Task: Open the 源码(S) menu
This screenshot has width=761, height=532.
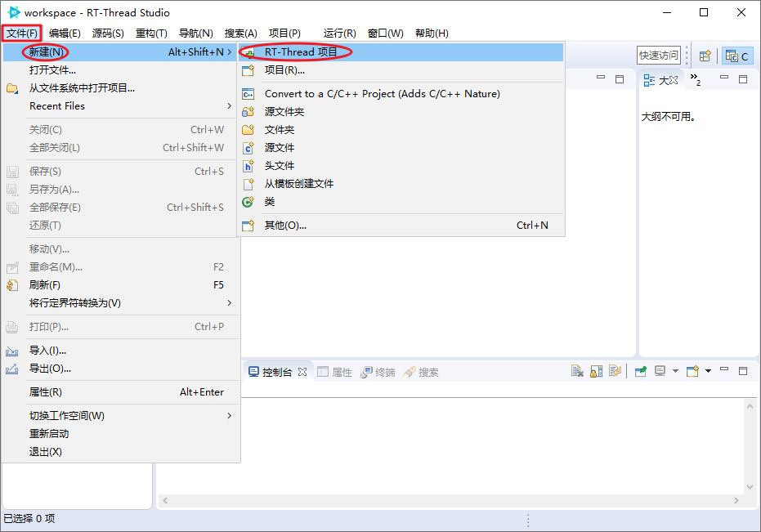Action: (x=108, y=33)
